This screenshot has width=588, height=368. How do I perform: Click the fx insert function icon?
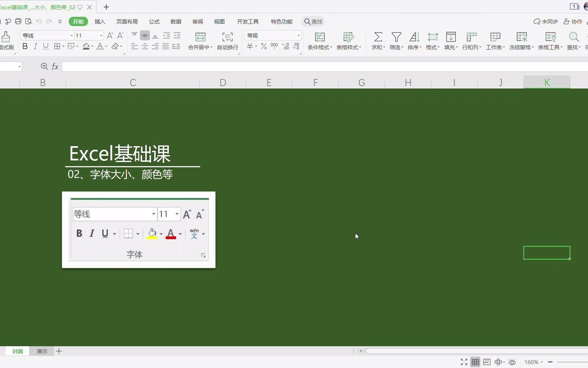pos(55,67)
